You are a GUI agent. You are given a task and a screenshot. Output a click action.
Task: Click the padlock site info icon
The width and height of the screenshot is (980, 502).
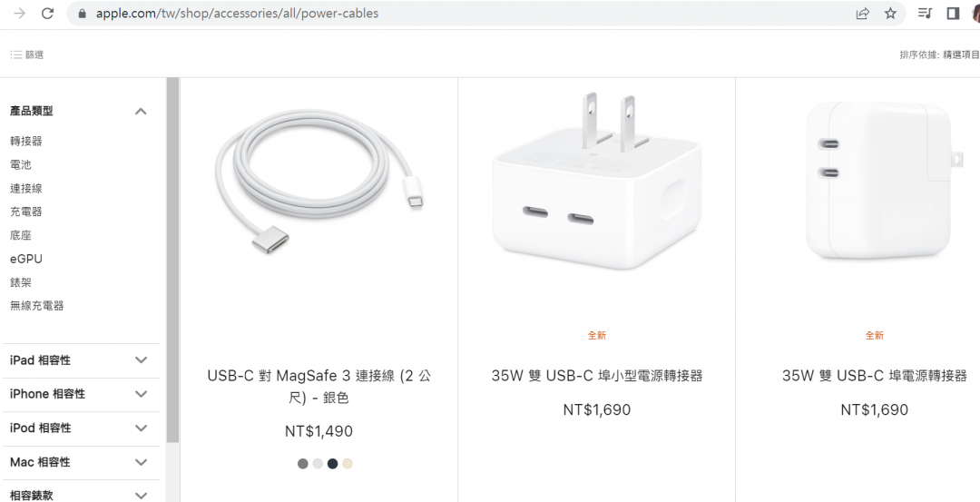pyautogui.click(x=83, y=13)
